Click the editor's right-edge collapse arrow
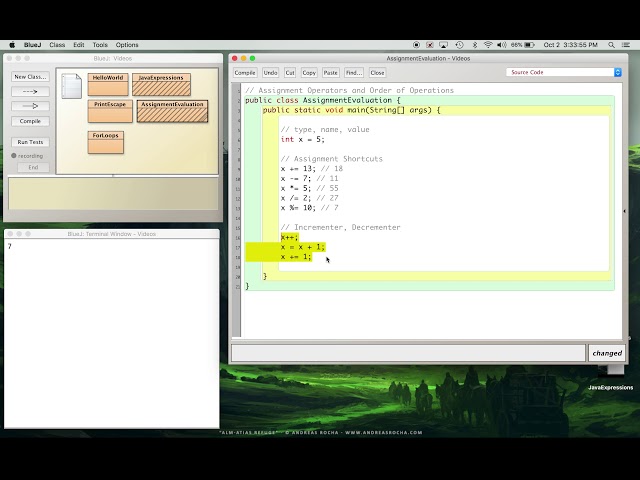Viewport: 640px width, 480px height. (x=624, y=211)
